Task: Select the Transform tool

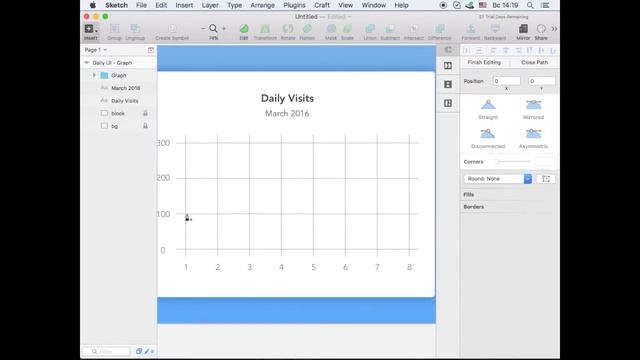Action: (x=265, y=29)
